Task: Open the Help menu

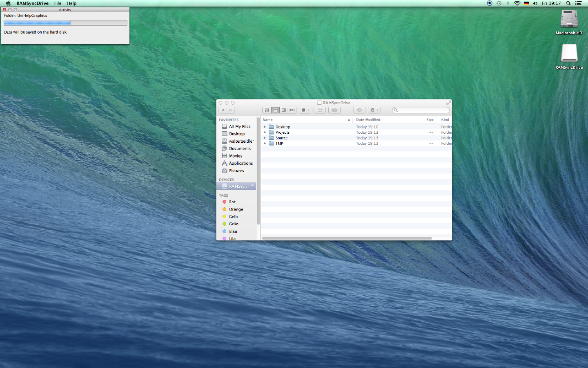Action: coord(72,3)
